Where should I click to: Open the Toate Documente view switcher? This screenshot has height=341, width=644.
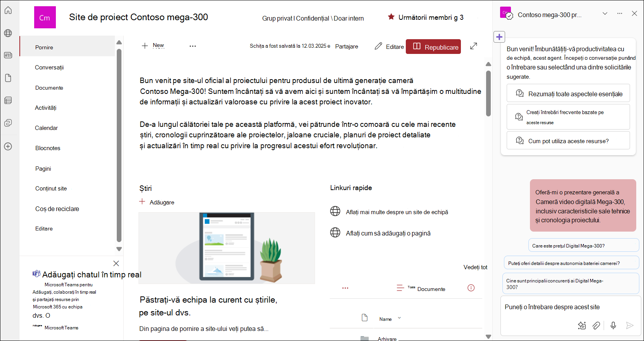(x=421, y=288)
